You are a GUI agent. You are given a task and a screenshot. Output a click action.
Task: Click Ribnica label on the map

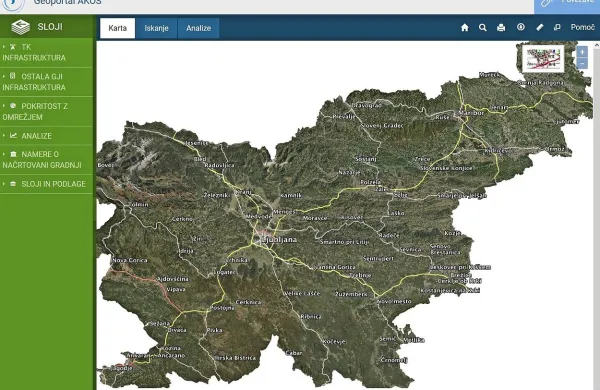click(x=311, y=317)
